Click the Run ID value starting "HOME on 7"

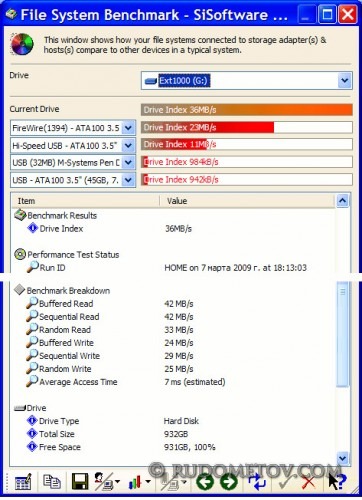coord(235,268)
